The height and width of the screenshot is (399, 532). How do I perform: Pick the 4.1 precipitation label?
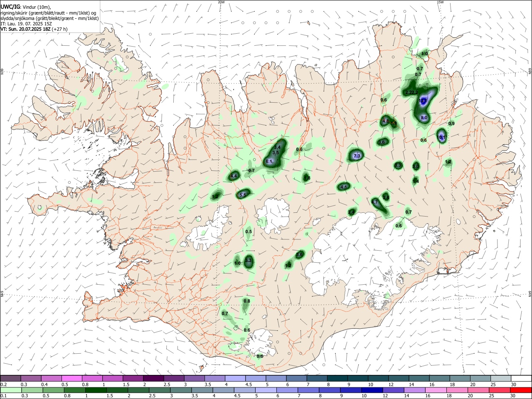click(344, 187)
